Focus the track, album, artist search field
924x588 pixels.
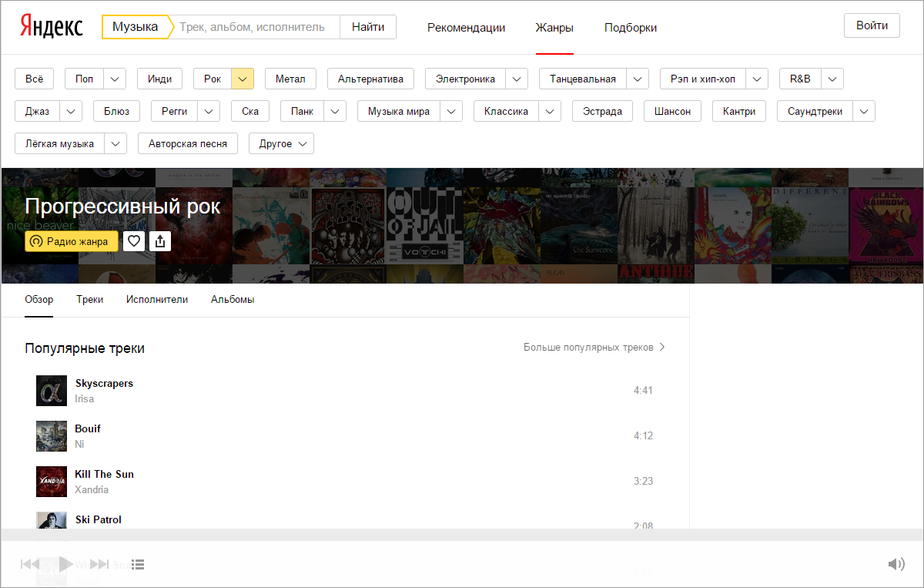tap(254, 27)
